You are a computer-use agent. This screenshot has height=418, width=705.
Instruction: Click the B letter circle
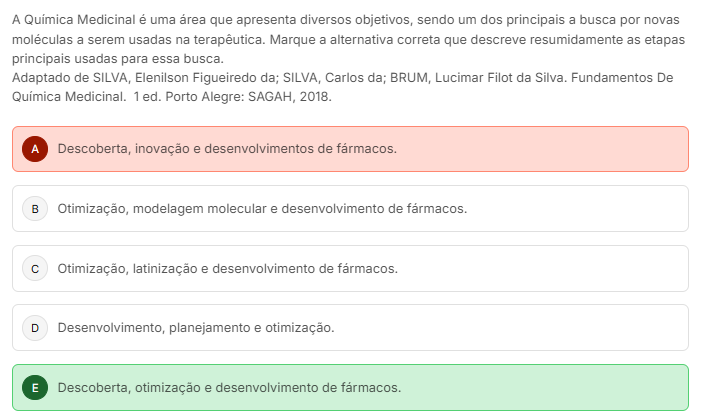[x=35, y=209]
